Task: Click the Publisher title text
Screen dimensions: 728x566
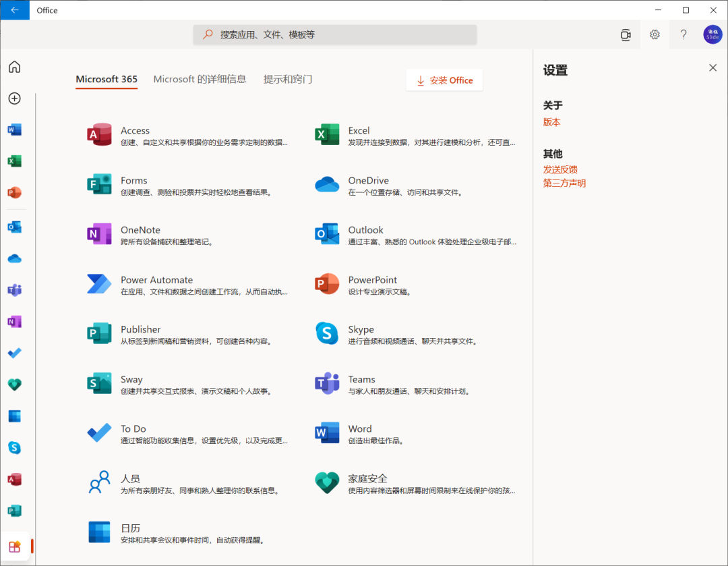Action: coord(141,329)
